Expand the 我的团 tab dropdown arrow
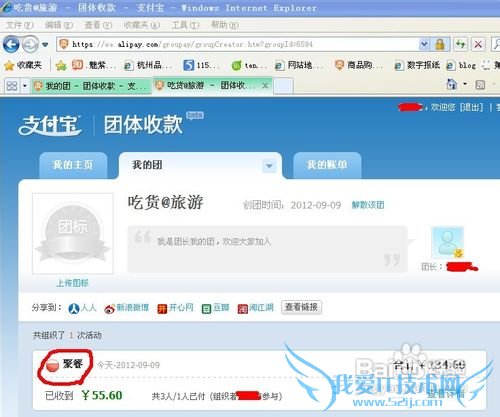 pos(269,166)
